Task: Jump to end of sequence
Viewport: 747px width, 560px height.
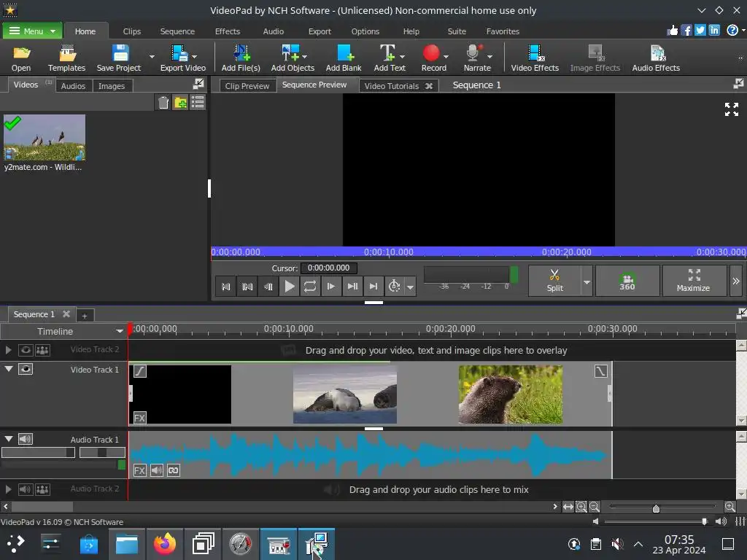Action: pyautogui.click(x=373, y=286)
